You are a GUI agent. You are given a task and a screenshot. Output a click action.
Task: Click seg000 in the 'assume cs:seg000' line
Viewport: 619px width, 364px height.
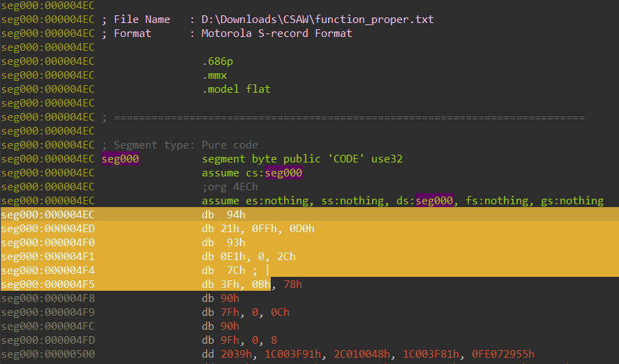point(283,173)
